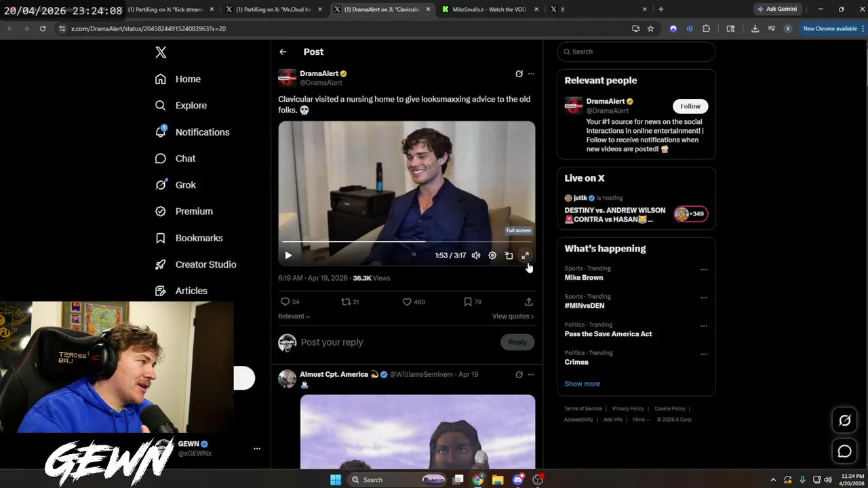Click Show more under What's happening
The width and height of the screenshot is (868, 488).
click(582, 384)
